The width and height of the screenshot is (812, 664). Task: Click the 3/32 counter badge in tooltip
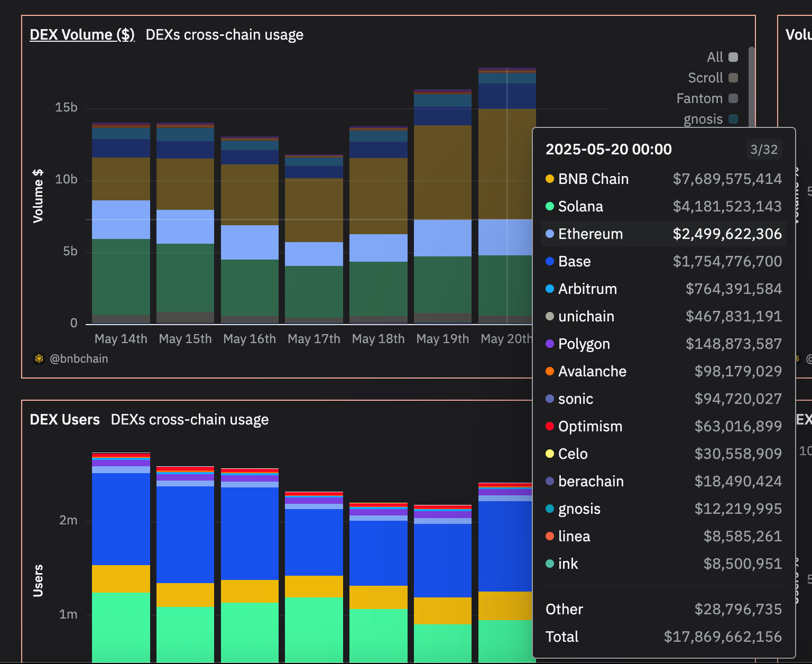[x=764, y=150]
